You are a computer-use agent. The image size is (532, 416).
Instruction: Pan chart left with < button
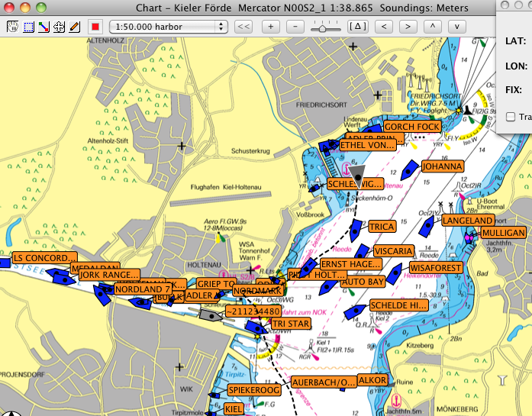pyautogui.click(x=384, y=27)
